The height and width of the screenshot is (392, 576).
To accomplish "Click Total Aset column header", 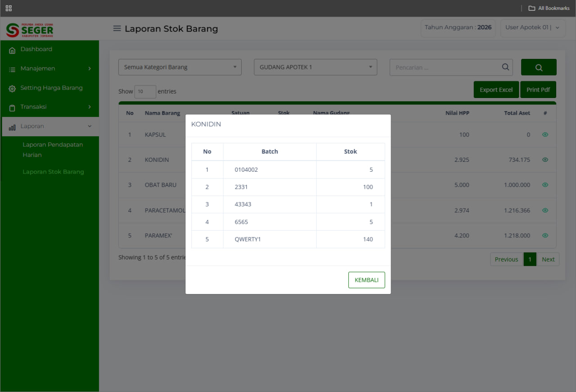I will pyautogui.click(x=517, y=113).
